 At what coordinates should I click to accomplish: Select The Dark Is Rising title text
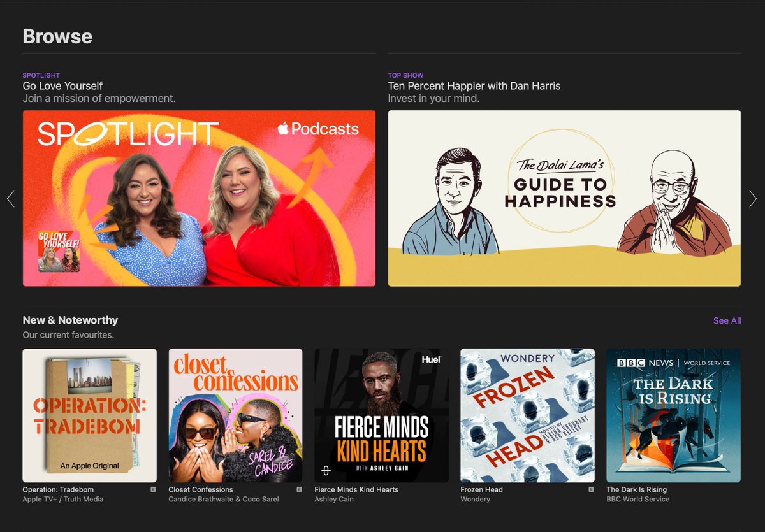point(636,490)
